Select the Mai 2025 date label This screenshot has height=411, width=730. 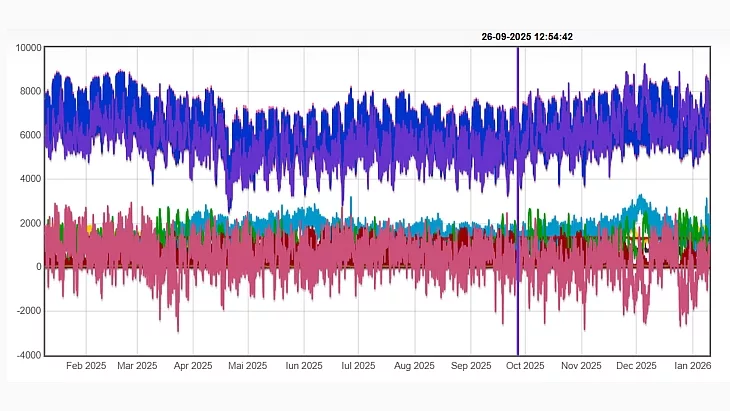[x=247, y=366]
